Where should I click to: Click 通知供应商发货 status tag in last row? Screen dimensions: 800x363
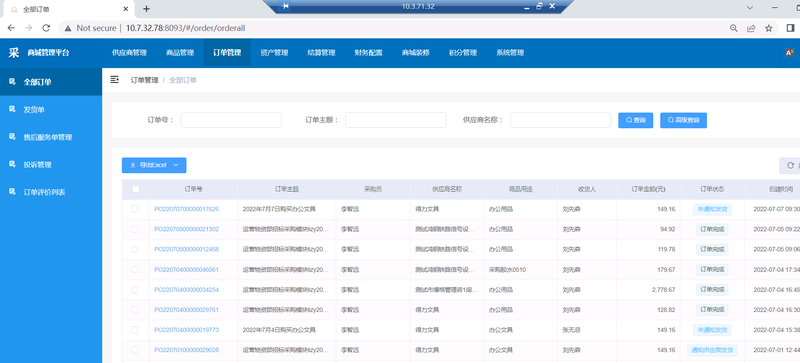point(712,350)
